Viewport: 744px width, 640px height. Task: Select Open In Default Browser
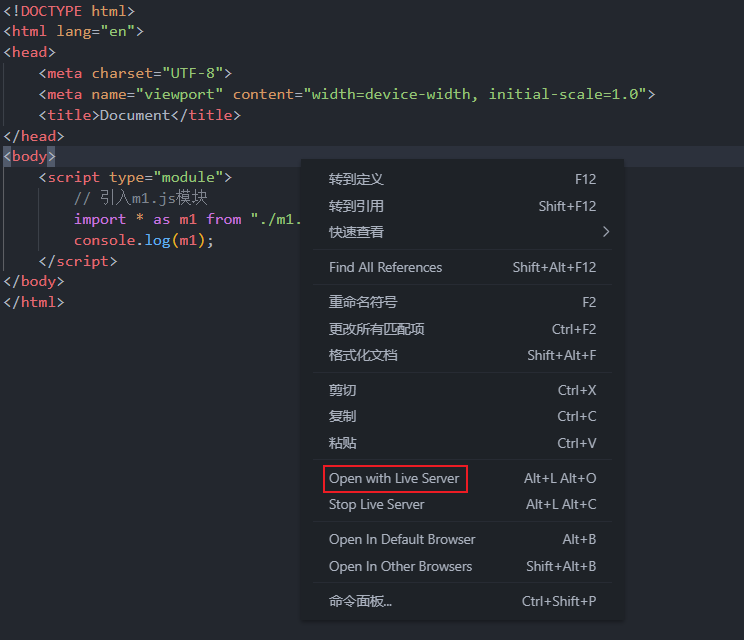tap(402, 539)
